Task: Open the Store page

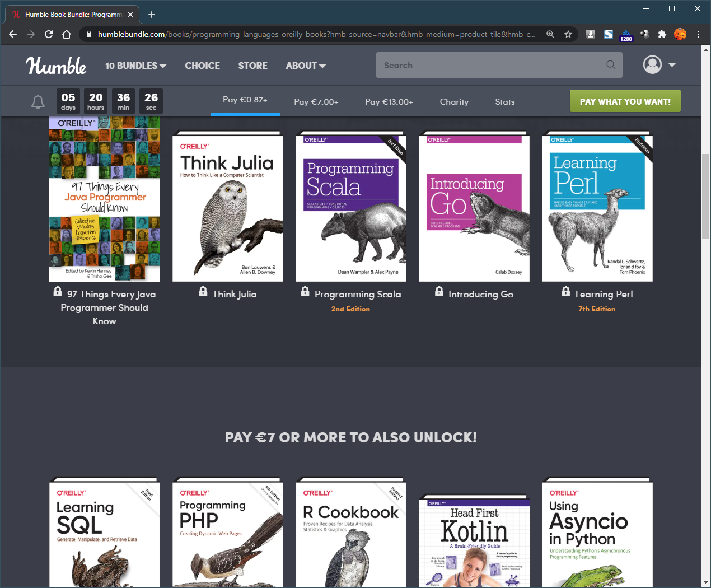Action: coord(252,66)
